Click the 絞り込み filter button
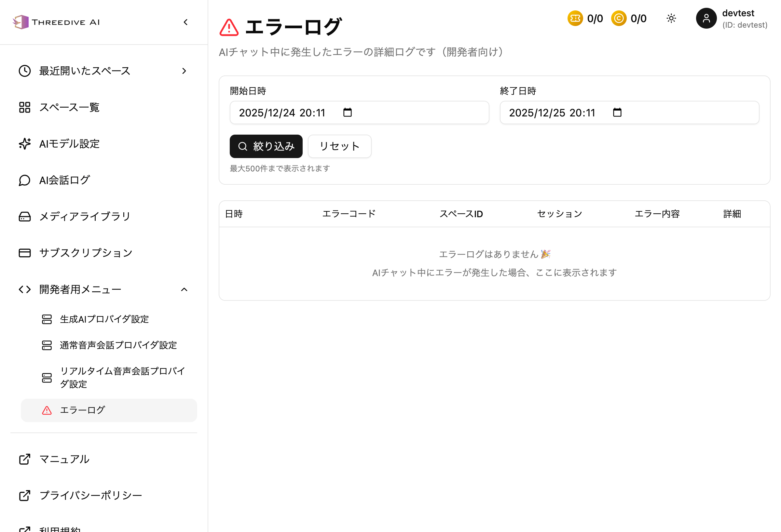 point(266,146)
